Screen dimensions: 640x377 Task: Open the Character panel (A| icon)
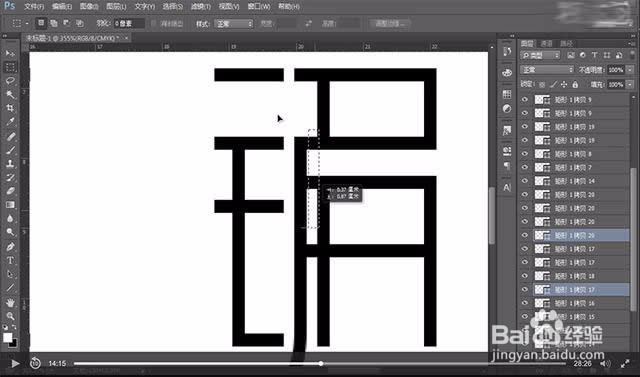tap(507, 187)
